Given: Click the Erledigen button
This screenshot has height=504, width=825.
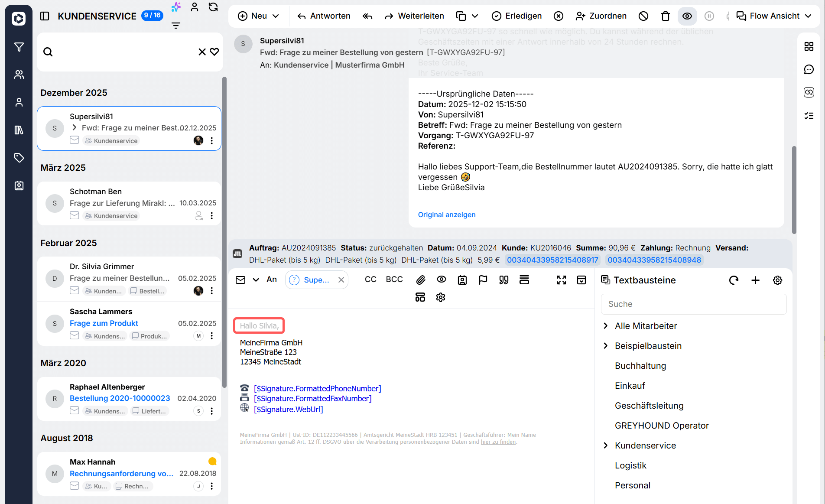Looking at the screenshot, I should click(x=516, y=16).
